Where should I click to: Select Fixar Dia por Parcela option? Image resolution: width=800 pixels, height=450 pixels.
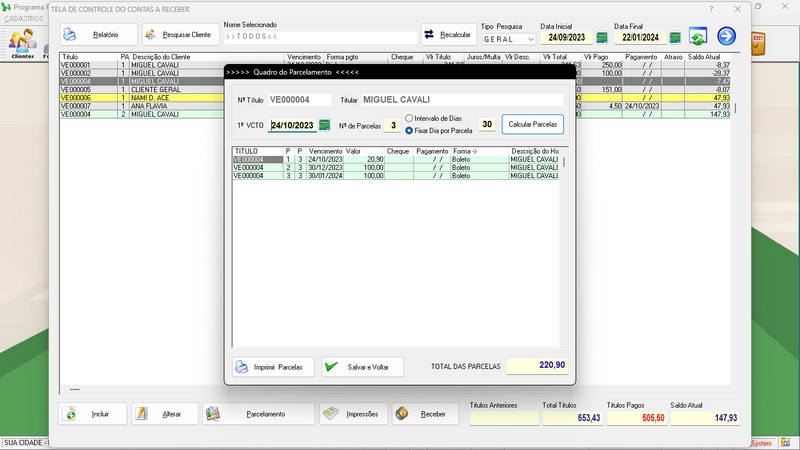coord(409,130)
